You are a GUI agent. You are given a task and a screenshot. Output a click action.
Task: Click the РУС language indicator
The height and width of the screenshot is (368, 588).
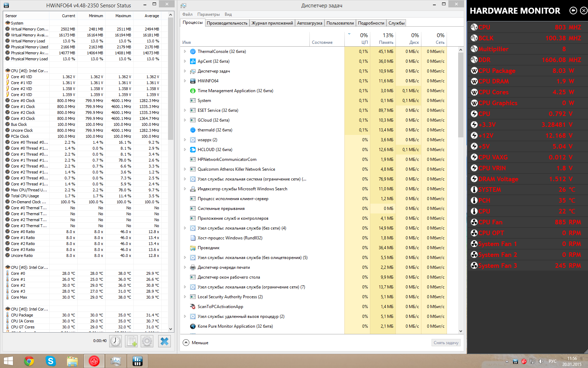pyautogui.click(x=553, y=361)
